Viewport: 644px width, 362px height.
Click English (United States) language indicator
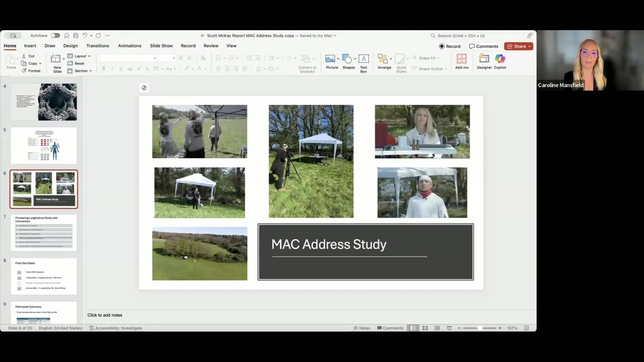click(x=60, y=328)
